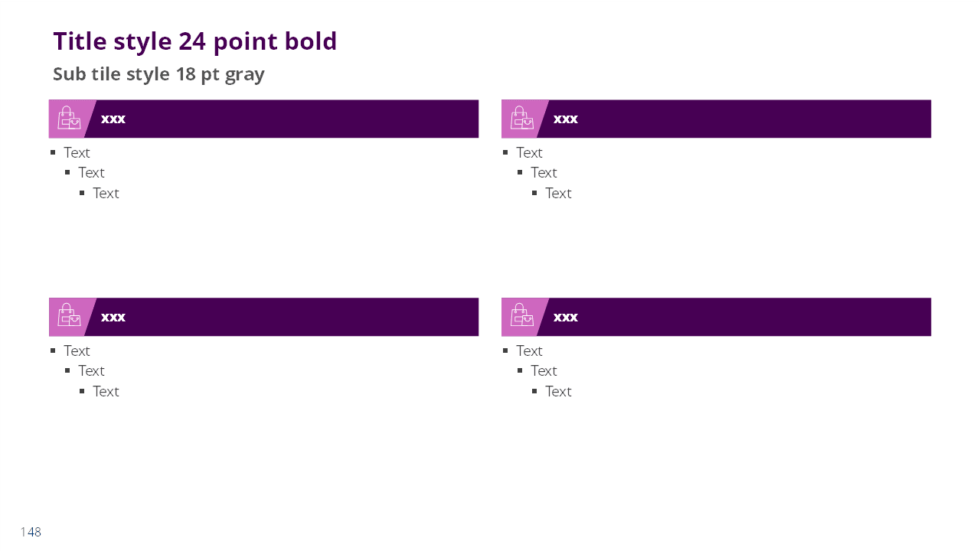
Task: Click first-level 'Text' bullet in top-left block
Action: 77,152
